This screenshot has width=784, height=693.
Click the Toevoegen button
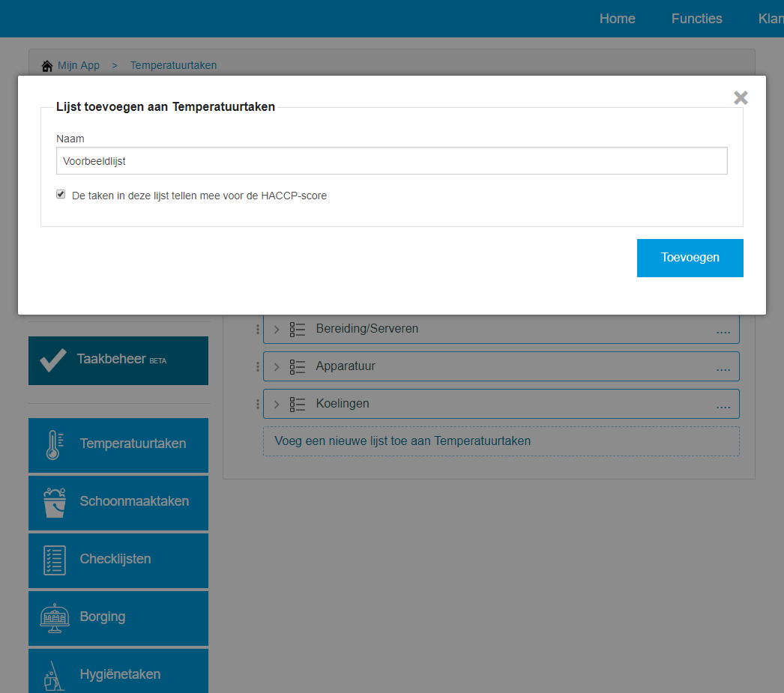point(690,258)
